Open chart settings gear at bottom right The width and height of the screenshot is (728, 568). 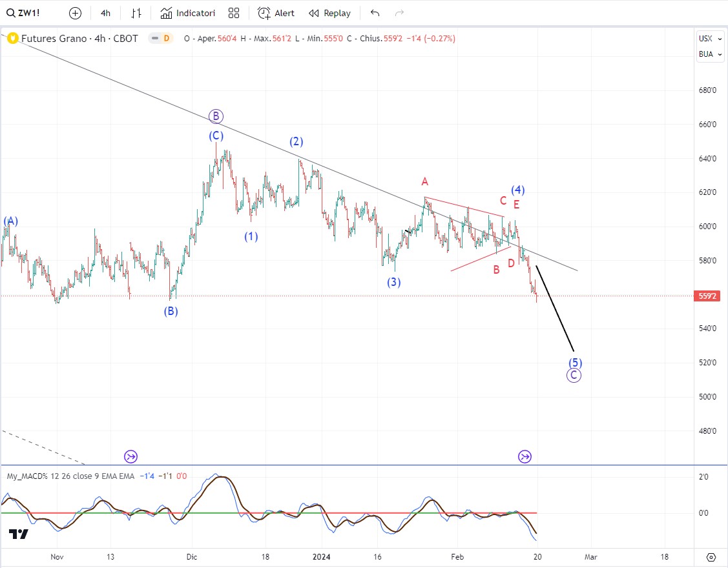[711, 557]
